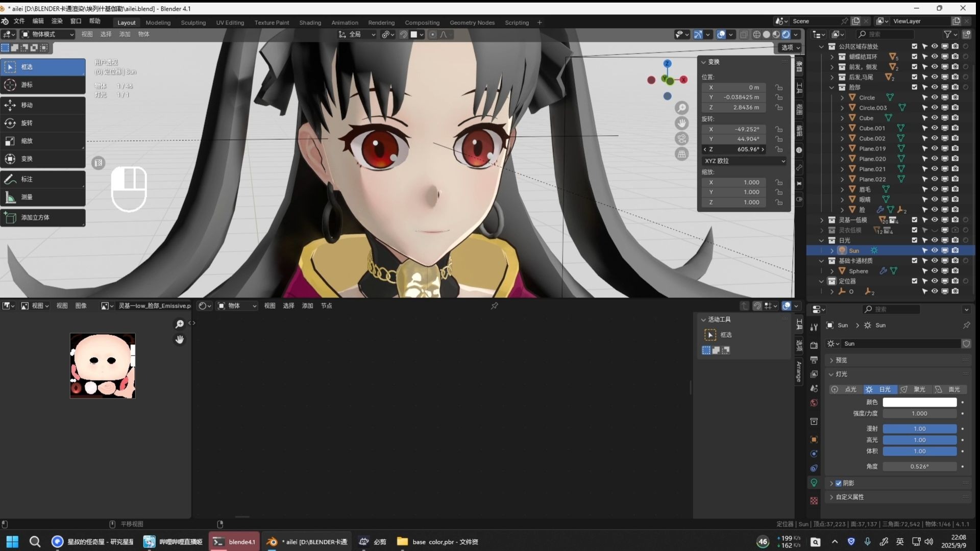Switch to wireframe viewport shading
The width and height of the screenshot is (980, 551).
[x=757, y=35]
